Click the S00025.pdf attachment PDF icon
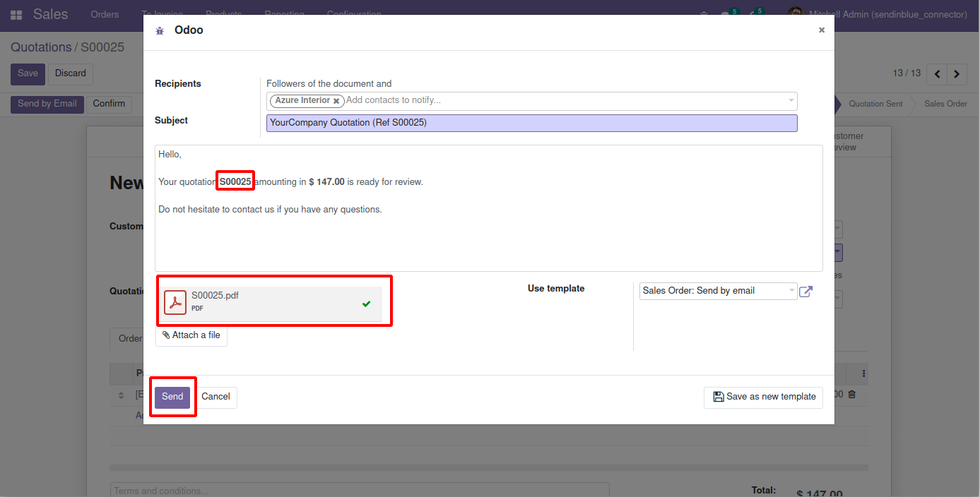980x497 pixels. (x=175, y=302)
